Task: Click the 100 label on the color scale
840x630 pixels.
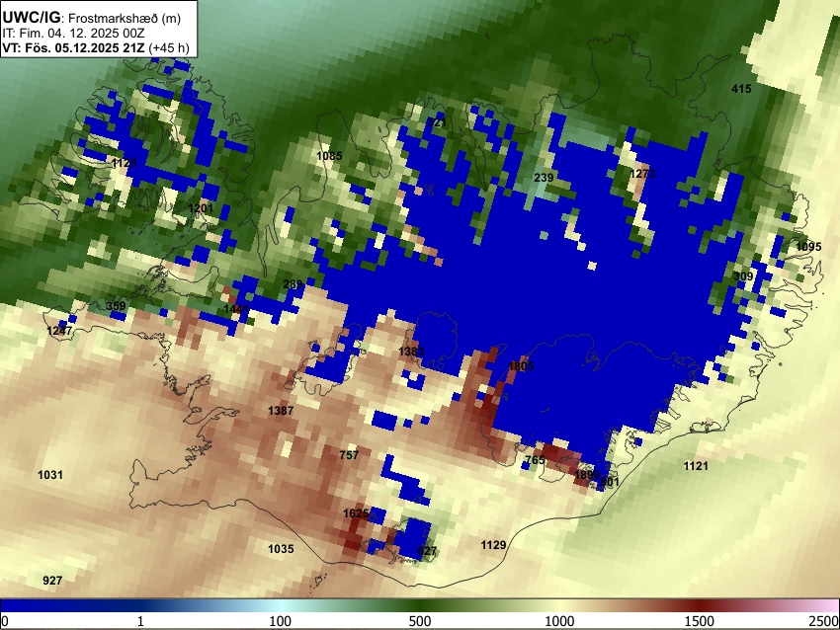Action: coord(281,621)
